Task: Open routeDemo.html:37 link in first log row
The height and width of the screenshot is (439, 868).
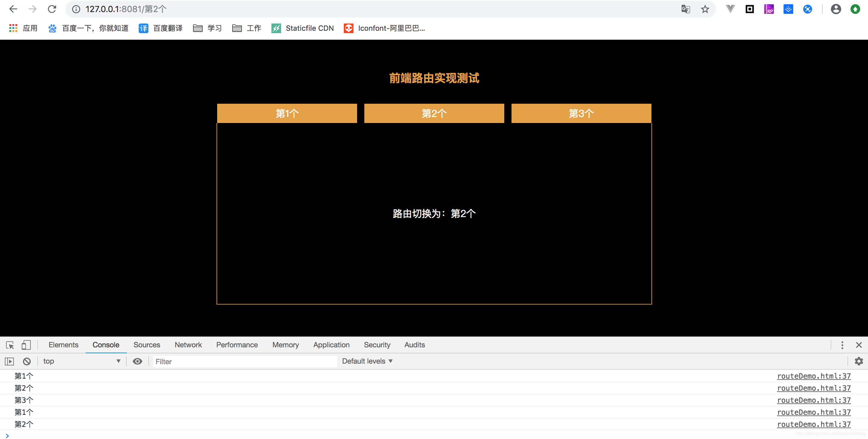Action: (814, 376)
